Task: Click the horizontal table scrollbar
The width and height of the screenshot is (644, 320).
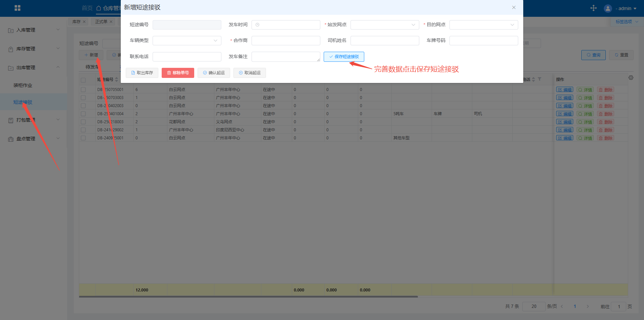Action: (x=248, y=296)
